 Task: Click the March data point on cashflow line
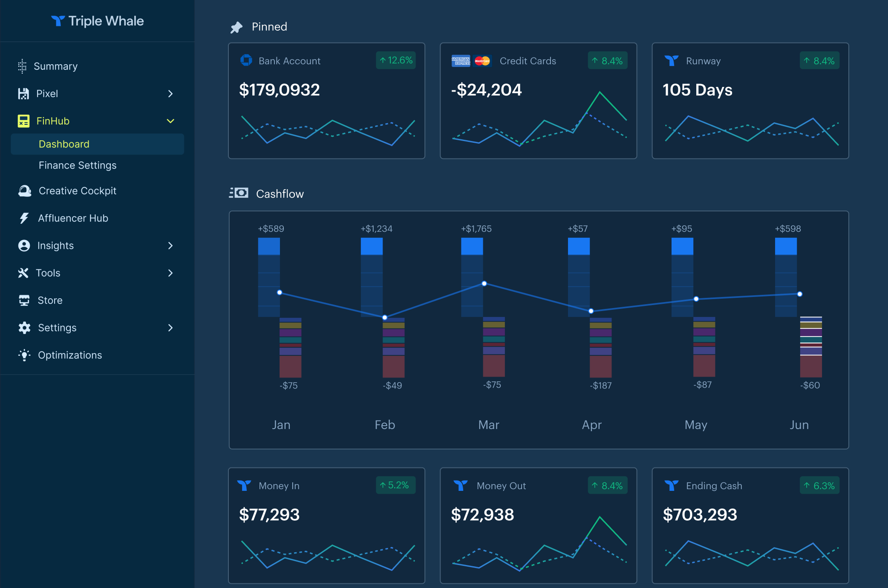pos(484,283)
